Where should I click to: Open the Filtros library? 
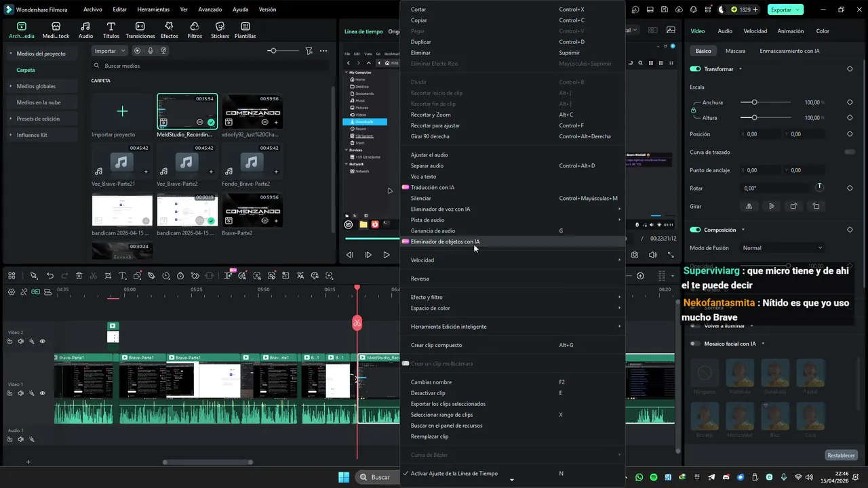(195, 30)
